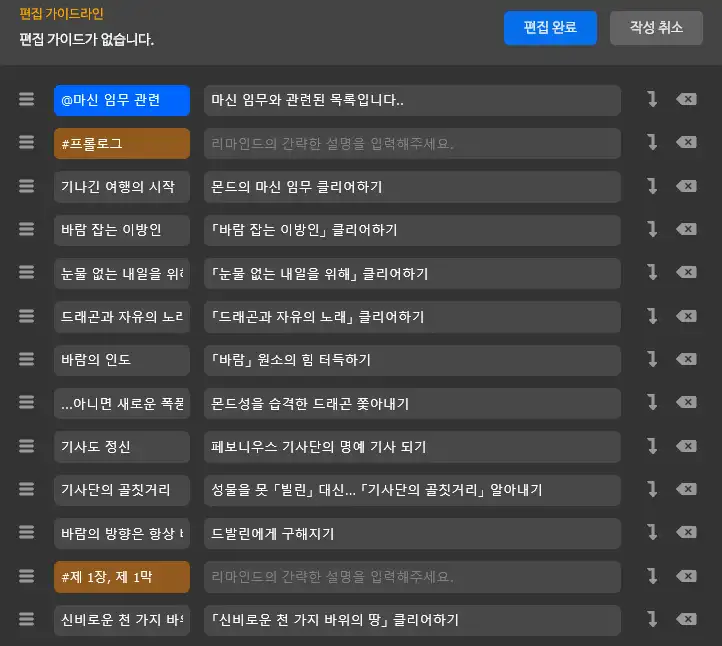Click 편집 완료 button
Viewport: 722px width, 646px height.
[x=550, y=28]
